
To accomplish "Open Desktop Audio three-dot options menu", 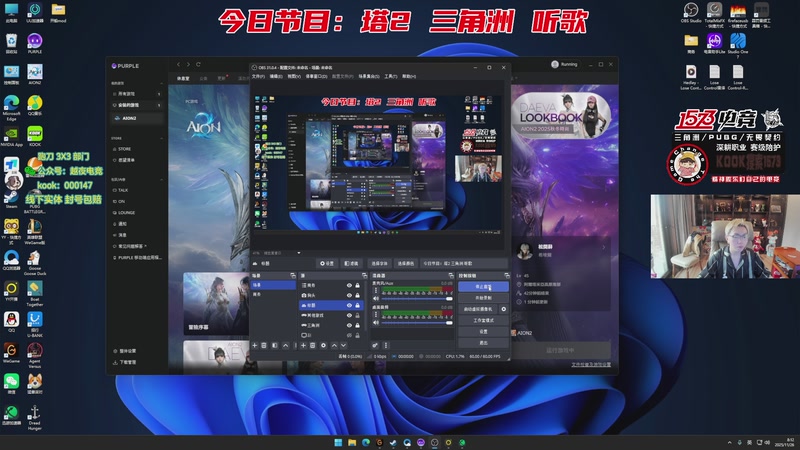I will point(376,314).
